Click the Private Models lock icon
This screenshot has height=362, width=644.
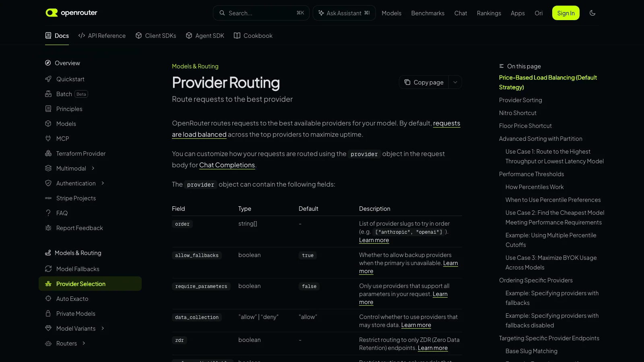[x=48, y=313]
